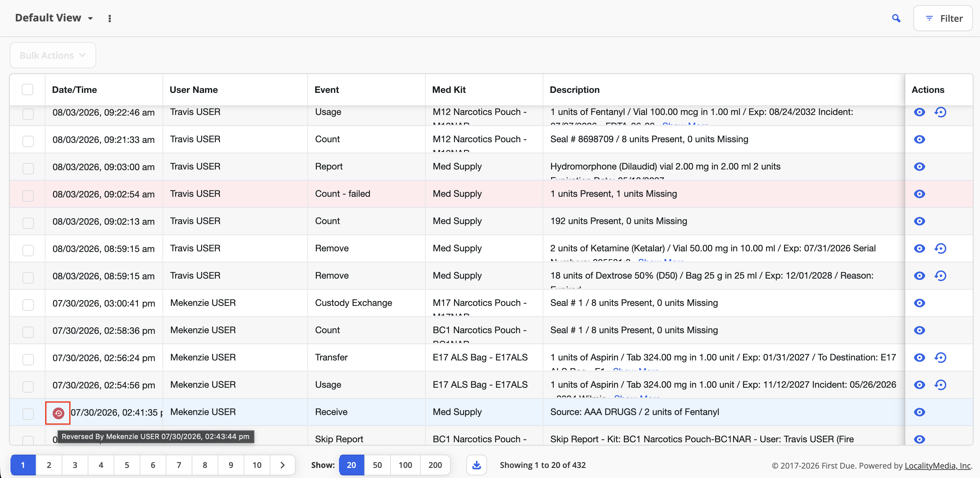
Task: Go to page 8
Action: coord(205,465)
